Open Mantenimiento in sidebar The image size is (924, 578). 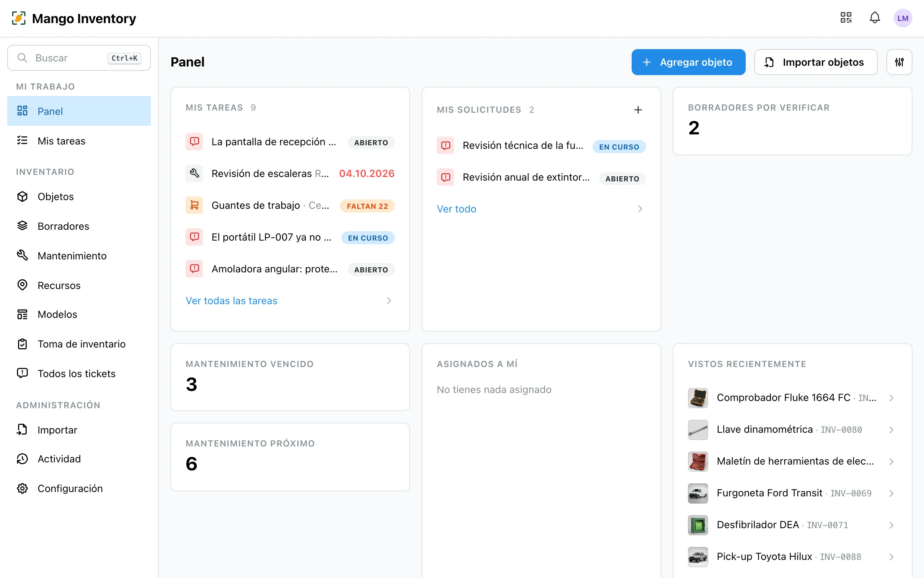pos(79,255)
